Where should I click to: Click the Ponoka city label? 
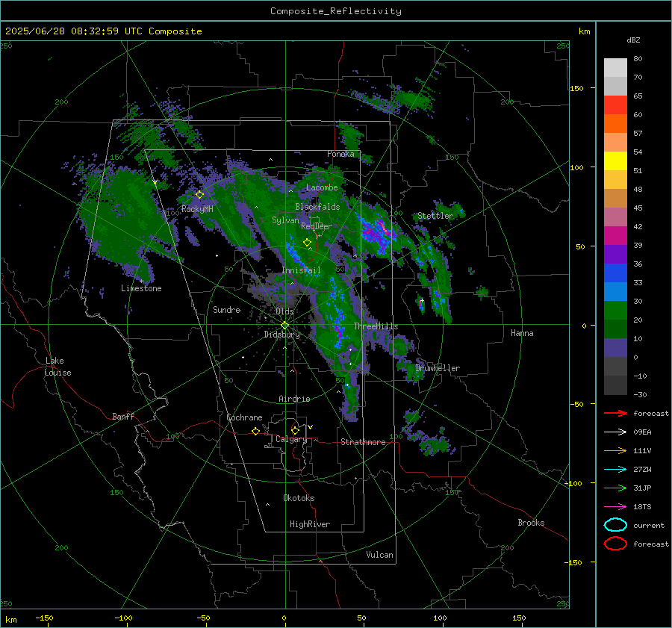point(340,154)
